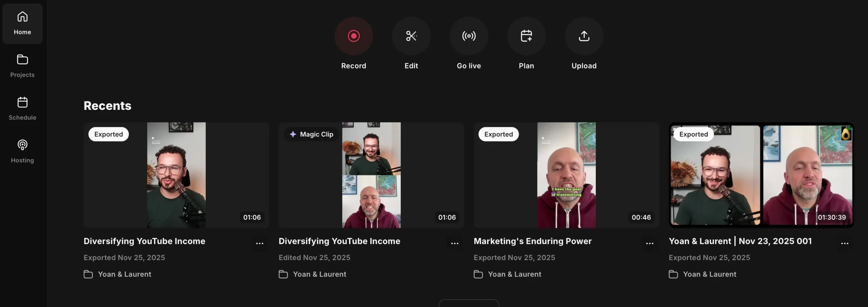Open the Marketing's Enduring Power thumbnail
Viewport: 868px width, 307px height.
pos(566,175)
